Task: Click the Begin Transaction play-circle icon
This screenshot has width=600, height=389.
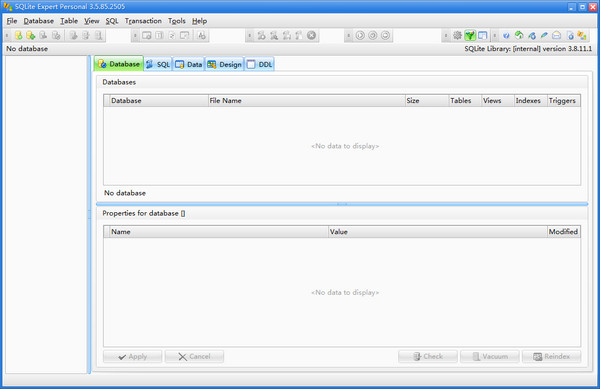Action: 360,36
